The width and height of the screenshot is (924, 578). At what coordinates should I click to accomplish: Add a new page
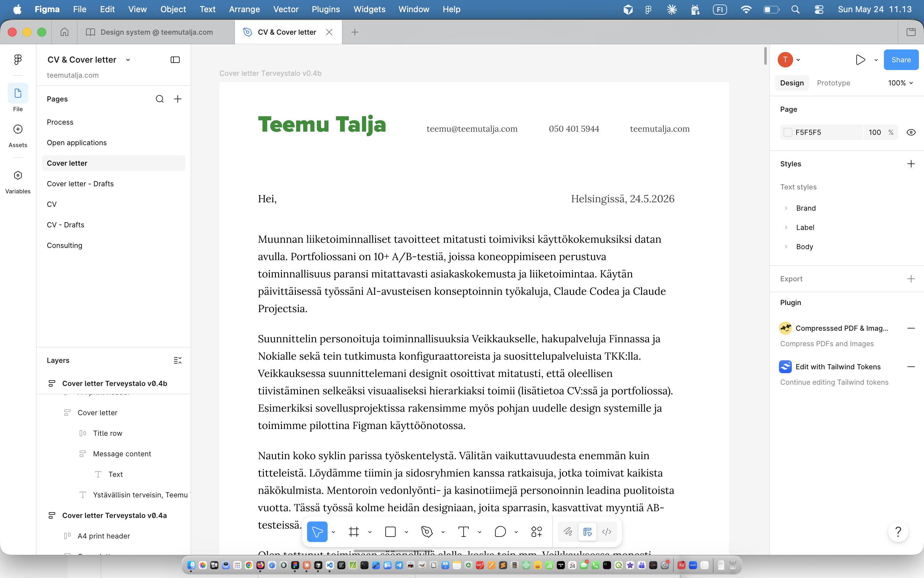pyautogui.click(x=177, y=99)
